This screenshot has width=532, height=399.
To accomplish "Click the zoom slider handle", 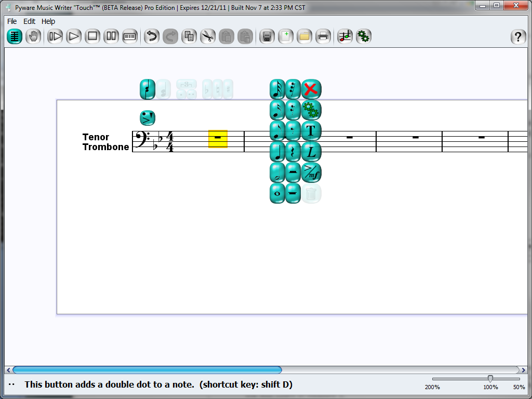I will pyautogui.click(x=490, y=379).
